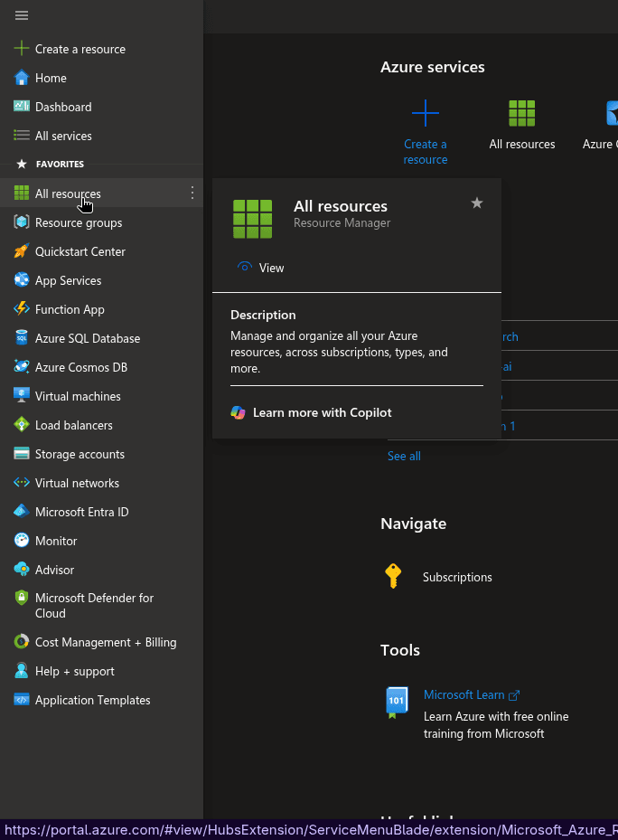Image resolution: width=618 pixels, height=840 pixels.
Task: Open the three-dot menu for All resources
Action: click(192, 193)
